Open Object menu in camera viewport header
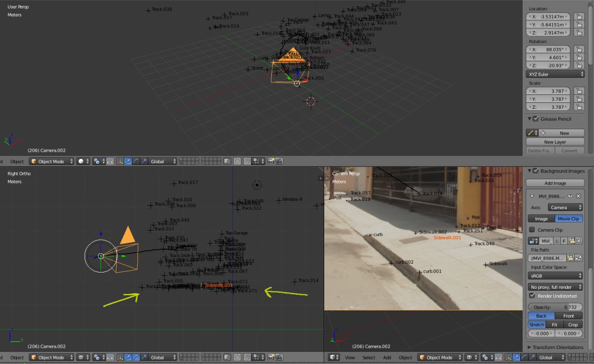This screenshot has height=364, width=594. coord(405,358)
